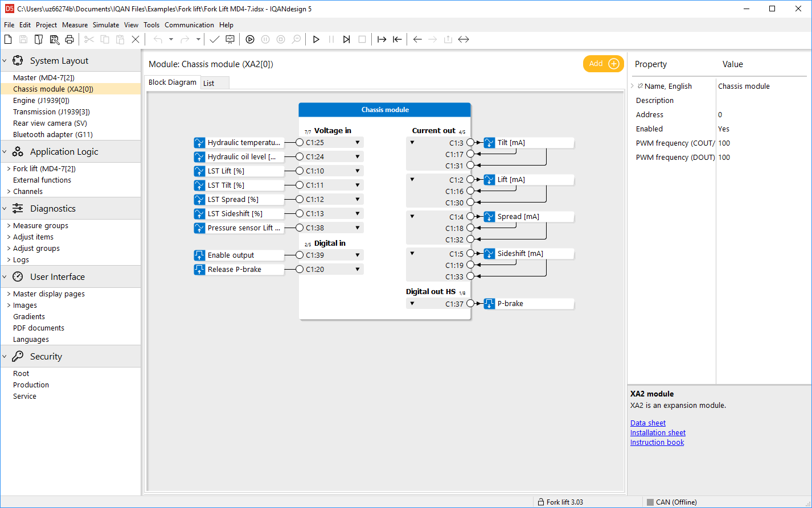
Task: Expand the Measure groups tree node
Action: tap(9, 226)
